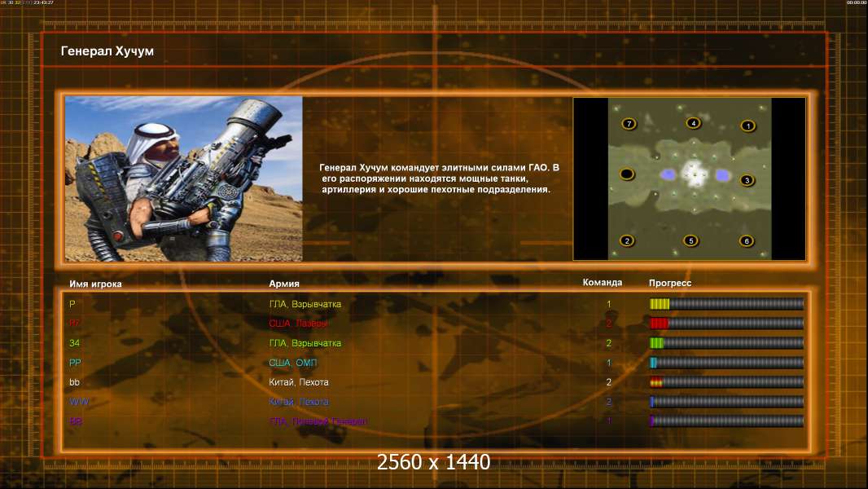Select start position 6 on the minimap
The image size is (868, 489).
click(746, 241)
